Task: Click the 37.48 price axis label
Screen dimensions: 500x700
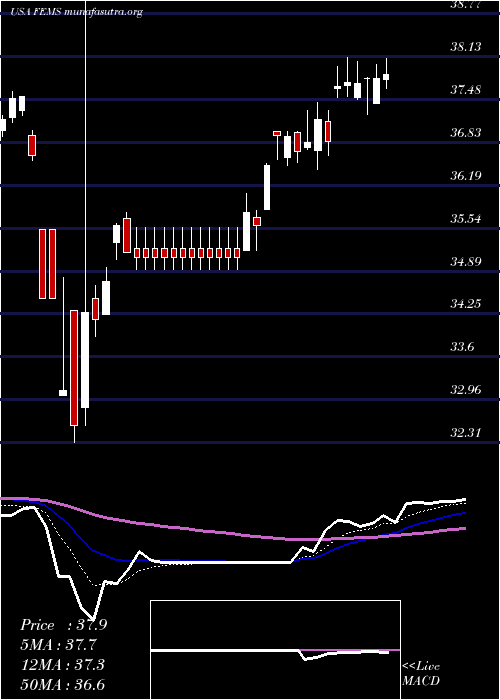Action: click(x=466, y=90)
